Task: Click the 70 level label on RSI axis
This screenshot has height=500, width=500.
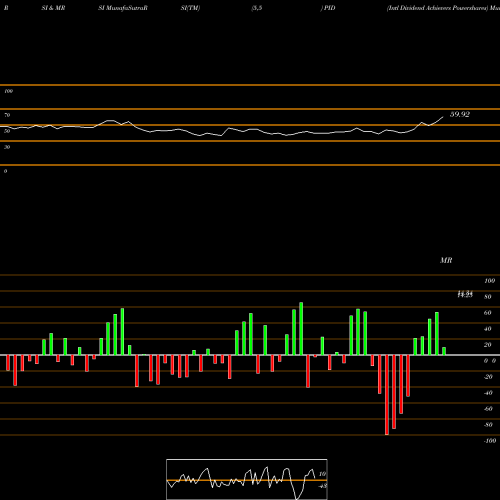Action: coord(7,115)
